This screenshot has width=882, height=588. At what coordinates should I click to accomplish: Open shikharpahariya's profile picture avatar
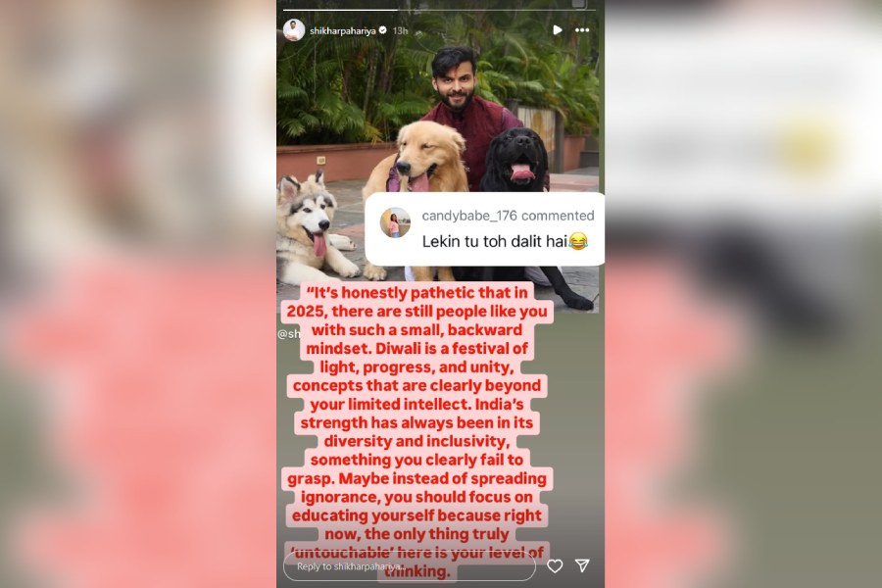[x=294, y=29]
